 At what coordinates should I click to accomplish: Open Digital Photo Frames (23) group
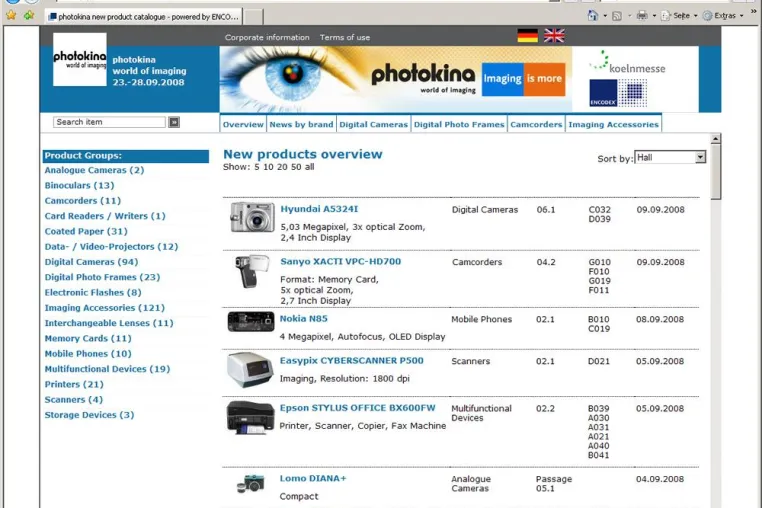click(102, 277)
